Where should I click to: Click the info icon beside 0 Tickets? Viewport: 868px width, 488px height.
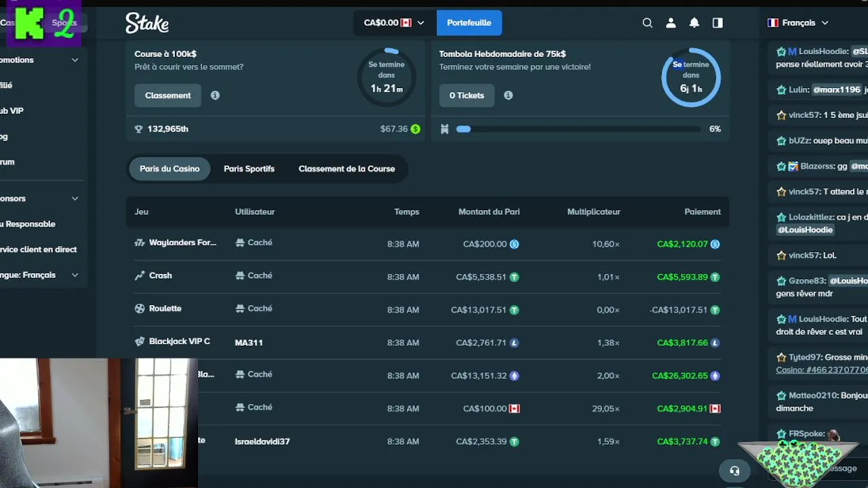[508, 96]
